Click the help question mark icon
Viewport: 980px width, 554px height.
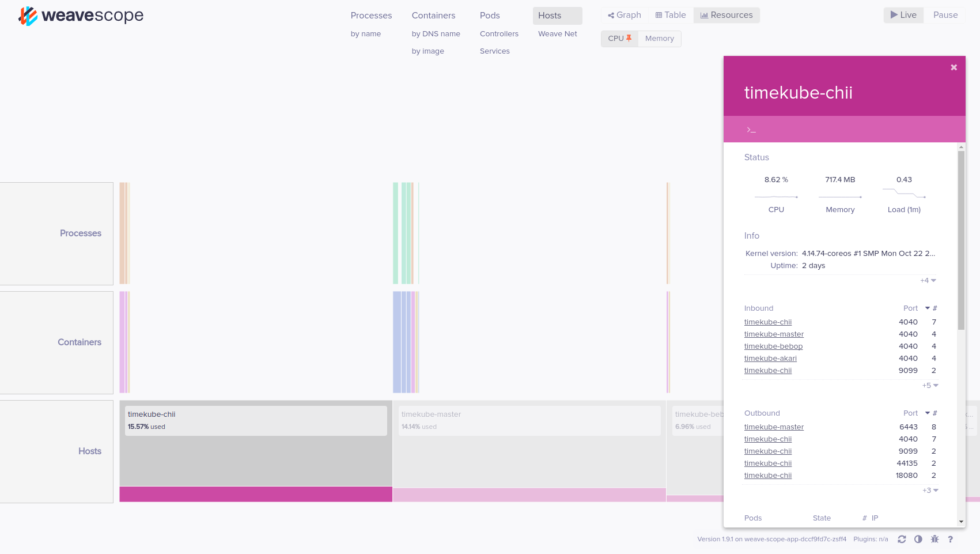950,539
